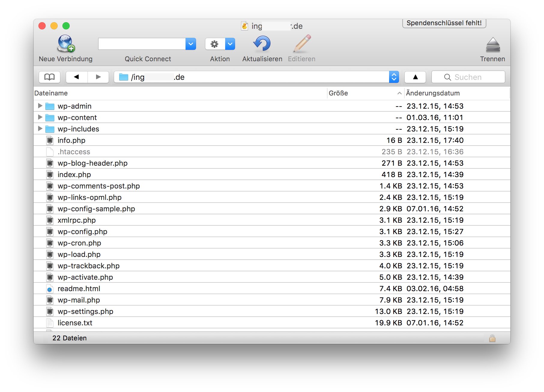The image size is (544, 392).
Task: Click the Aktualisieren refresh arrow icon
Action: pos(262,44)
